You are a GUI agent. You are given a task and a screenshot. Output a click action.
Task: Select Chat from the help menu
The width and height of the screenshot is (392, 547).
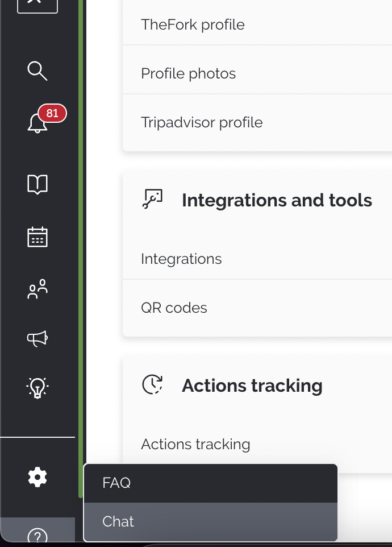[x=118, y=521]
